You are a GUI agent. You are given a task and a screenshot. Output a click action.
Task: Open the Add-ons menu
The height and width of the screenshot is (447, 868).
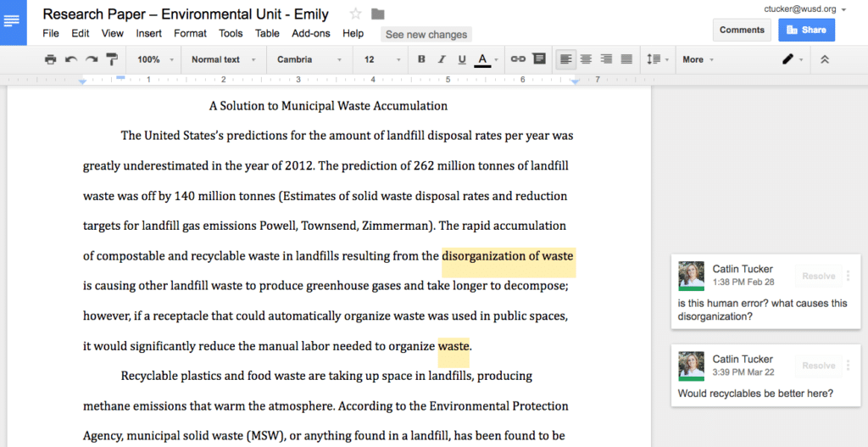point(310,33)
